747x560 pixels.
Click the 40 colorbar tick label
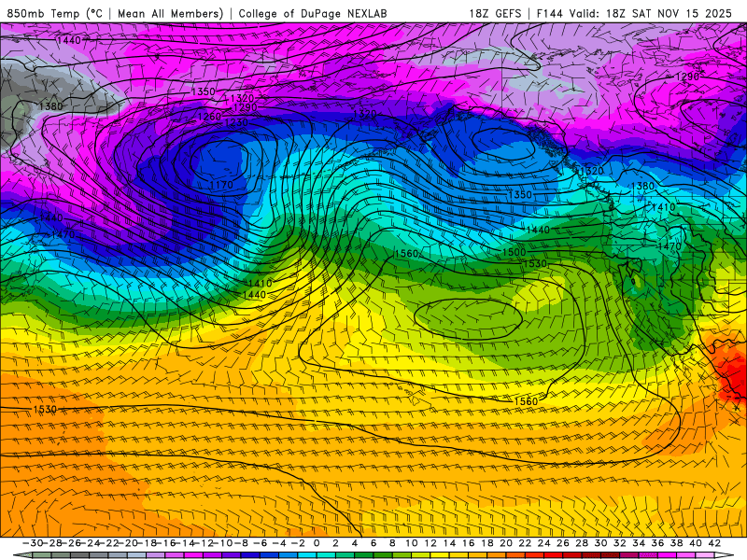click(x=695, y=543)
